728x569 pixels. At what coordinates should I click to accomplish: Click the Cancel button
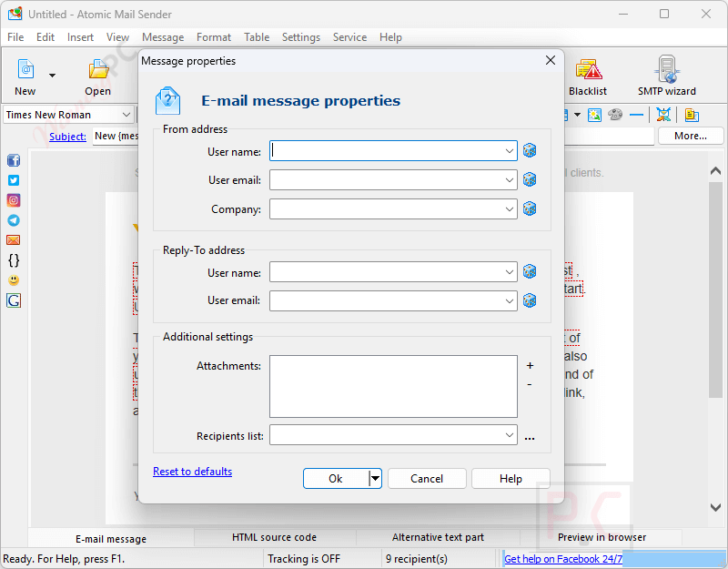tap(427, 479)
